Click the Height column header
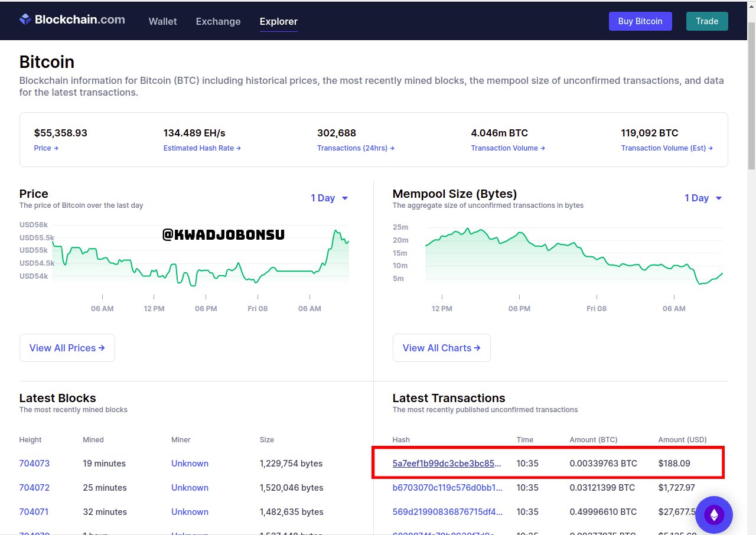The width and height of the screenshot is (756, 535). [31, 440]
